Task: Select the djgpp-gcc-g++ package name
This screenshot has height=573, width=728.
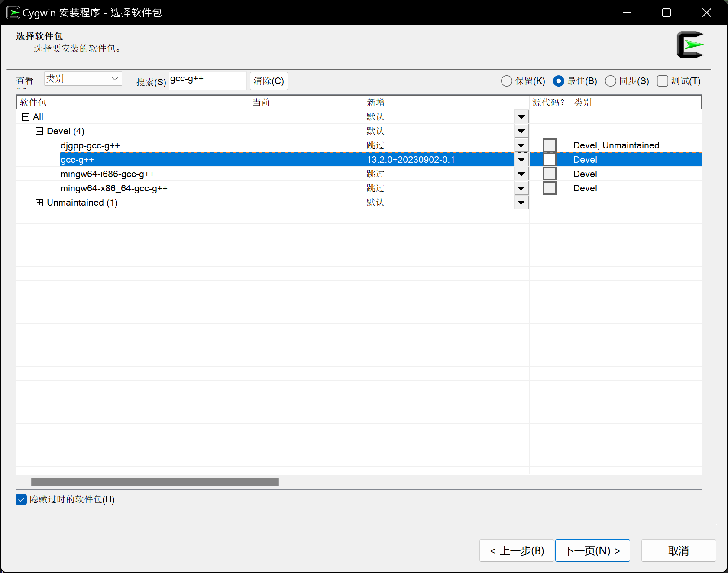Action: pos(90,145)
